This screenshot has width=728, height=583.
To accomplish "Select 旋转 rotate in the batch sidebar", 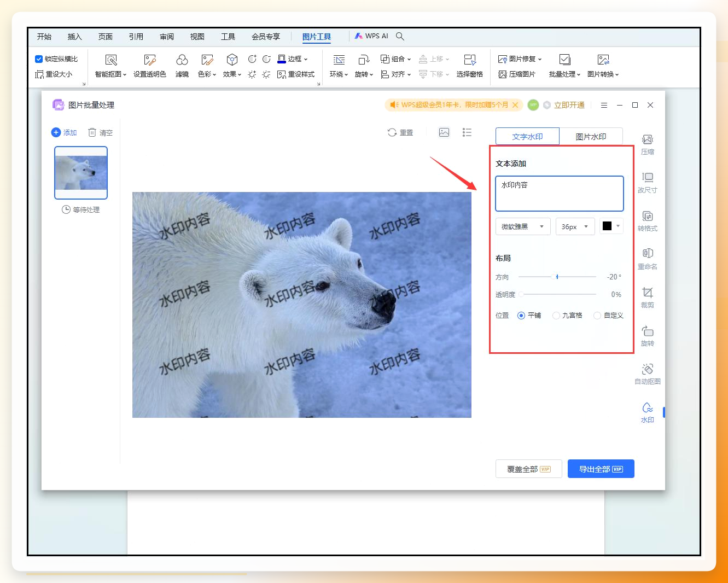I will 648,336.
